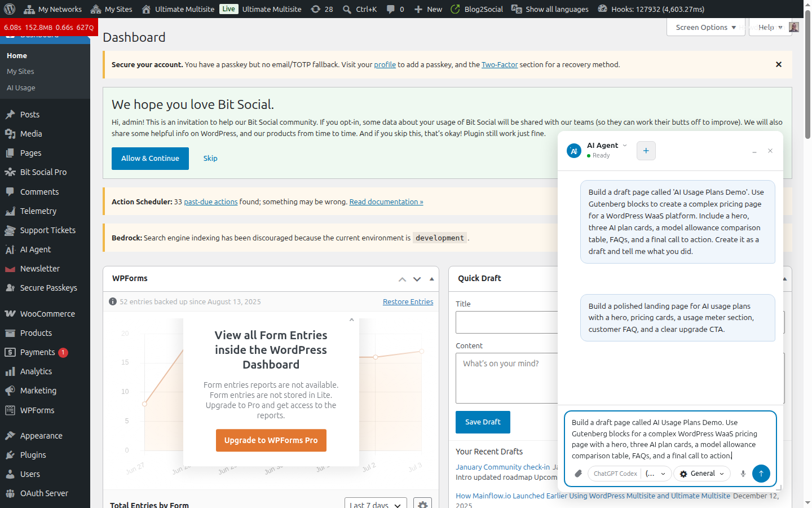Viewport: 812px width, 508px height.
Task: Click Allow & Continue button
Action: pyautogui.click(x=150, y=159)
